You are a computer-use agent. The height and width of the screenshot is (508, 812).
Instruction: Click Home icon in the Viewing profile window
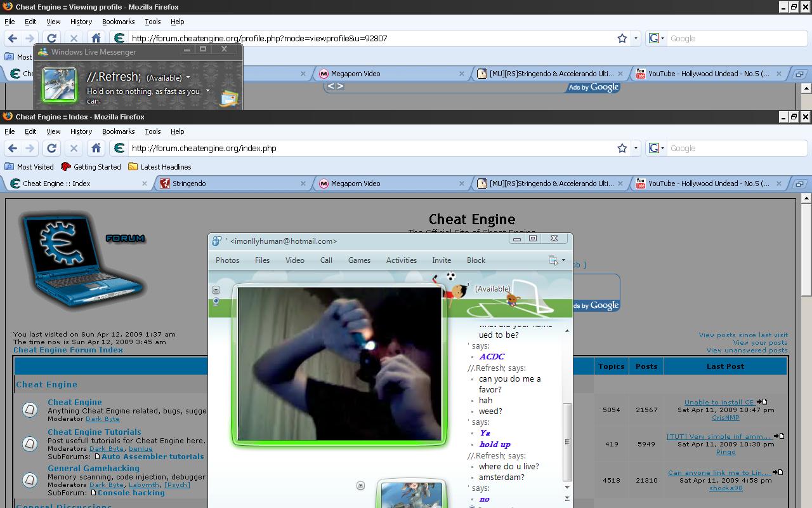(x=96, y=38)
